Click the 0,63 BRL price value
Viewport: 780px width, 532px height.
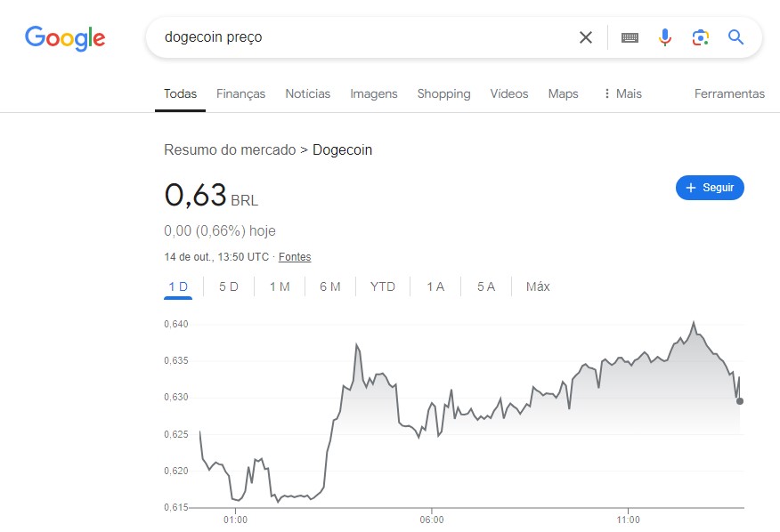[x=211, y=195]
